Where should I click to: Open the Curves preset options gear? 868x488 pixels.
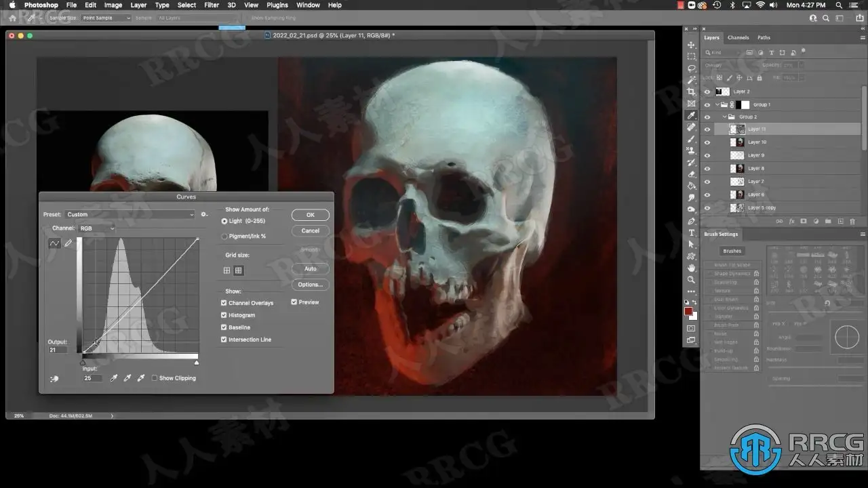203,215
